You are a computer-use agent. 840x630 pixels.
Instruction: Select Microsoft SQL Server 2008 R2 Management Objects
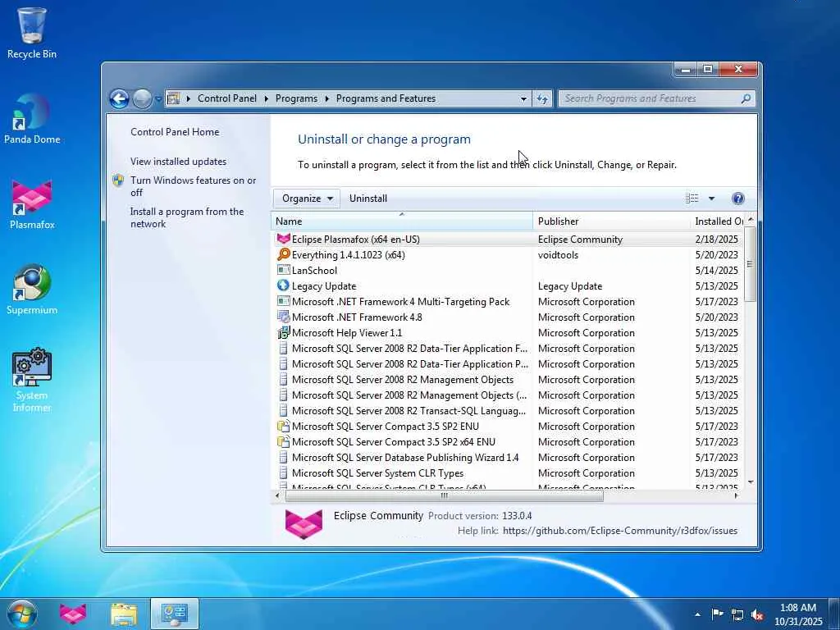(x=508, y=379)
